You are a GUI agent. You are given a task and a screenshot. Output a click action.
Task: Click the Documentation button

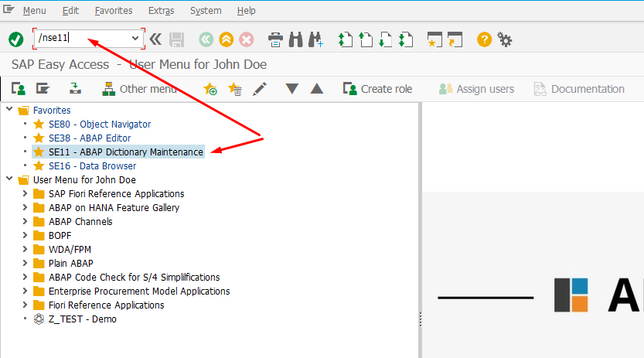tap(579, 89)
